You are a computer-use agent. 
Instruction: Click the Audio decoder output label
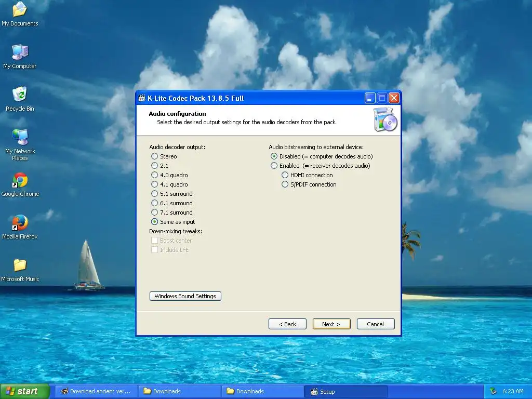pyautogui.click(x=177, y=147)
